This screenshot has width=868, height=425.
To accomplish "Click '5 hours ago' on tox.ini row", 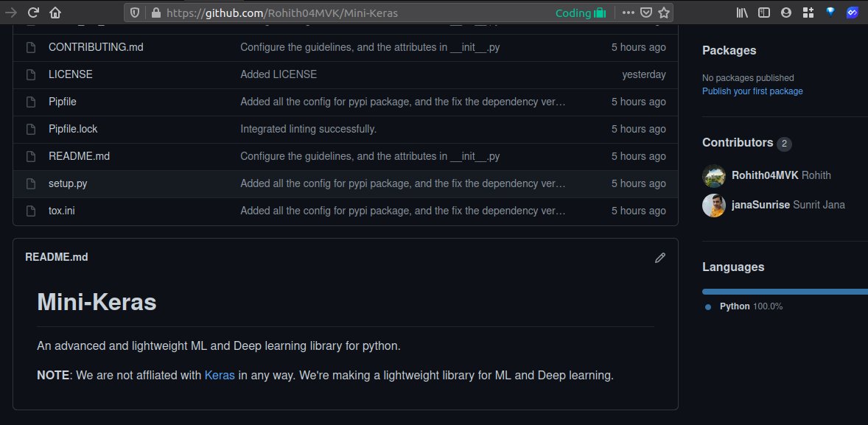I will (x=638, y=211).
